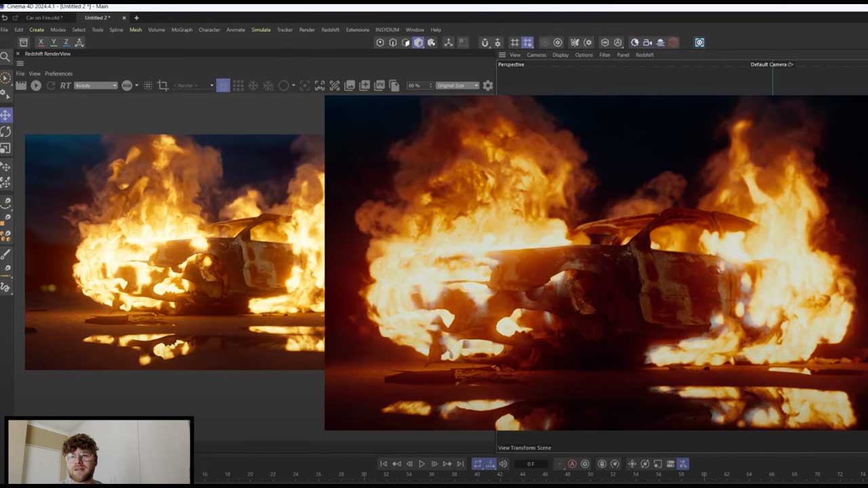Viewport: 868px width, 488px height.
Task: Select the crop region render tool
Action: tap(163, 85)
